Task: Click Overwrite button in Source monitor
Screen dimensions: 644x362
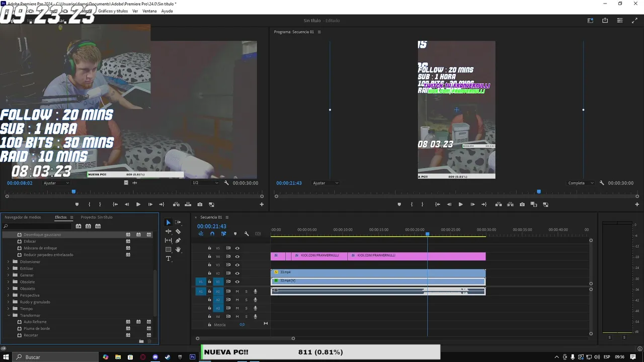Action: [x=188, y=205]
